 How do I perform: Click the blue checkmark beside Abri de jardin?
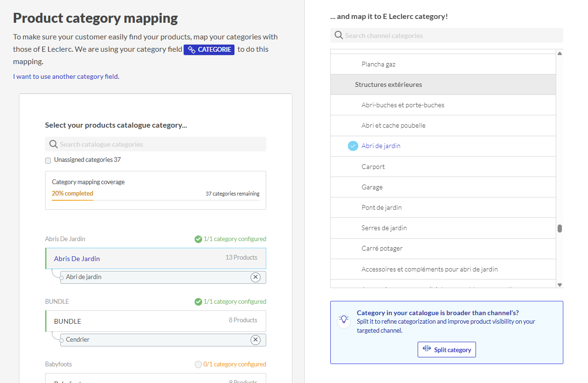(x=353, y=146)
